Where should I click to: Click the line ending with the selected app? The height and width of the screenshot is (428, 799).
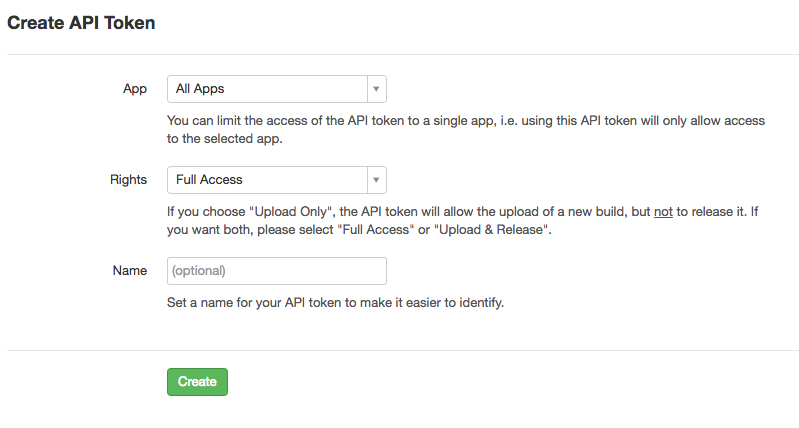225,139
